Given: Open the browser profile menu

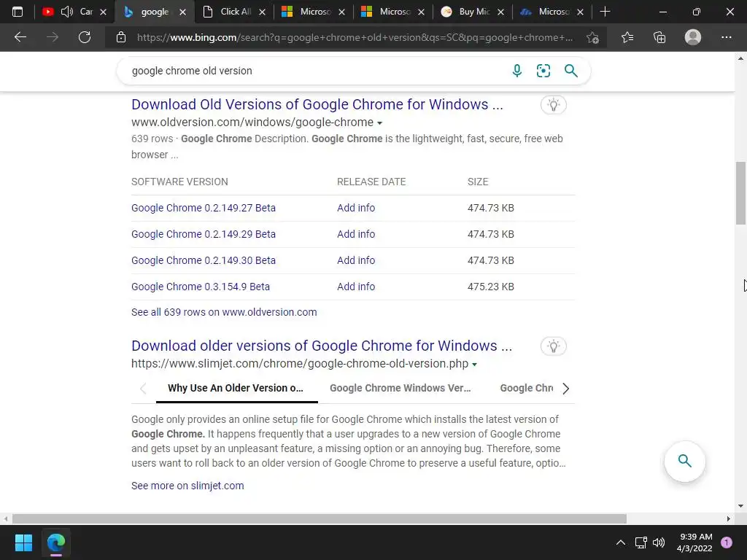Looking at the screenshot, I should tap(693, 37).
